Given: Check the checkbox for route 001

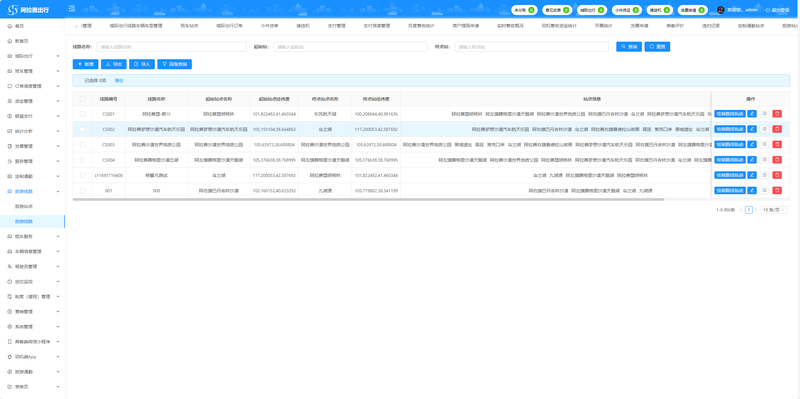Looking at the screenshot, I should [x=82, y=191].
